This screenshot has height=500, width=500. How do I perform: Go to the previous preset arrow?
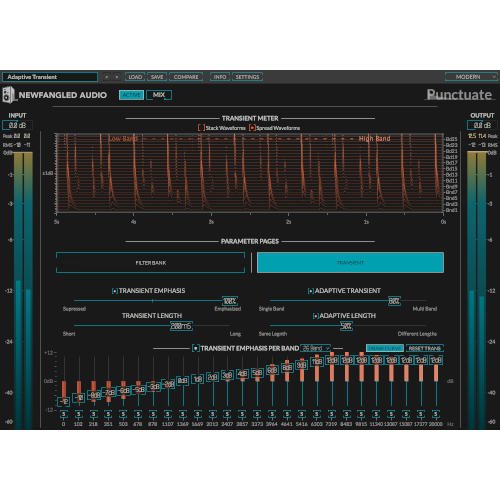[x=107, y=77]
